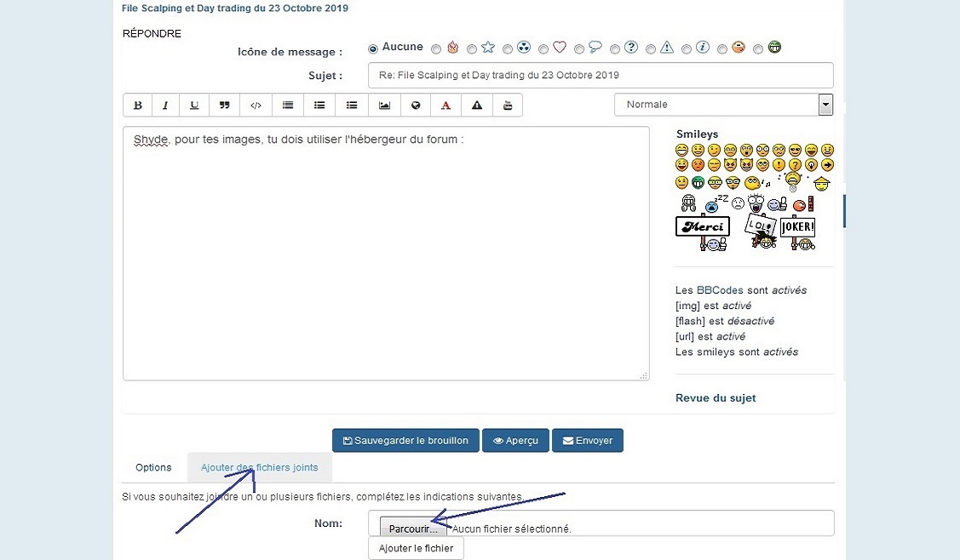This screenshot has width=960, height=560.
Task: Insert a YouTube video with the YouTube icon
Action: pos(508,106)
